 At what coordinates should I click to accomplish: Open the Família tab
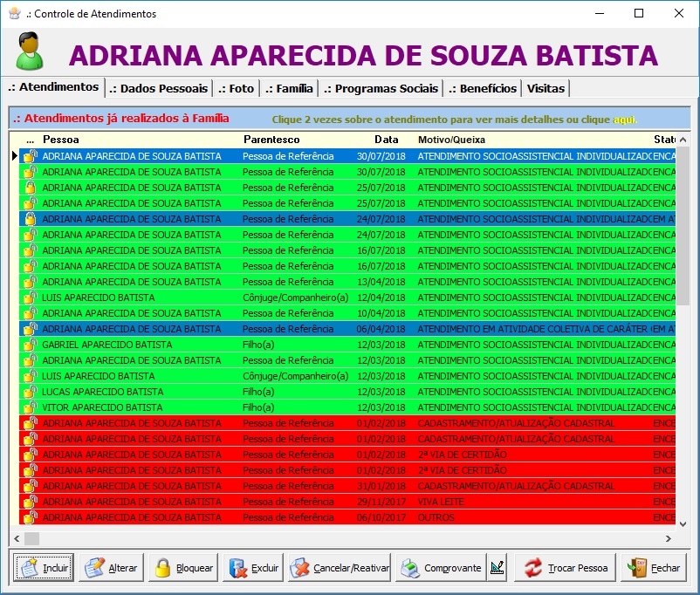tap(289, 88)
